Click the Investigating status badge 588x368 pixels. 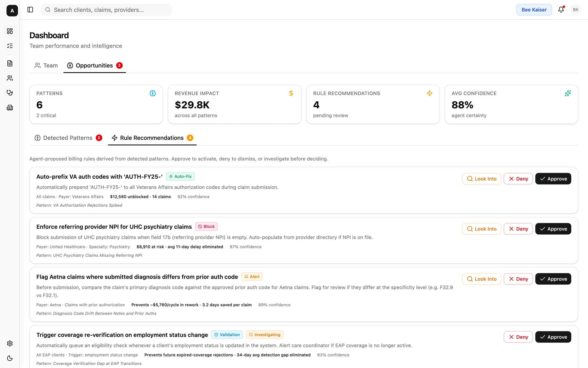265,335
